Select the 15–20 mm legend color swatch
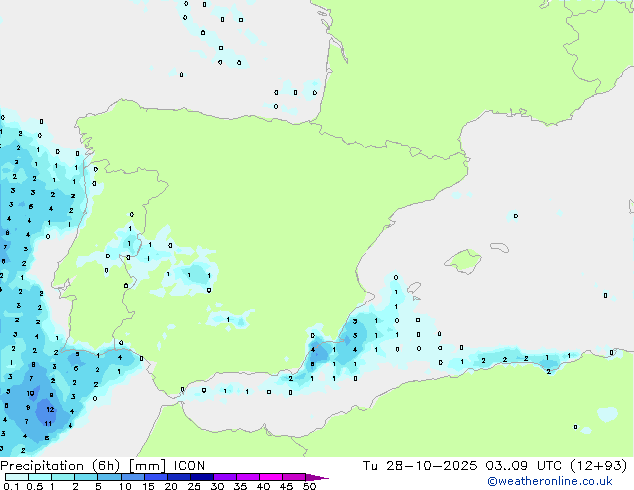This screenshot has height=490, width=634. pos(155,477)
